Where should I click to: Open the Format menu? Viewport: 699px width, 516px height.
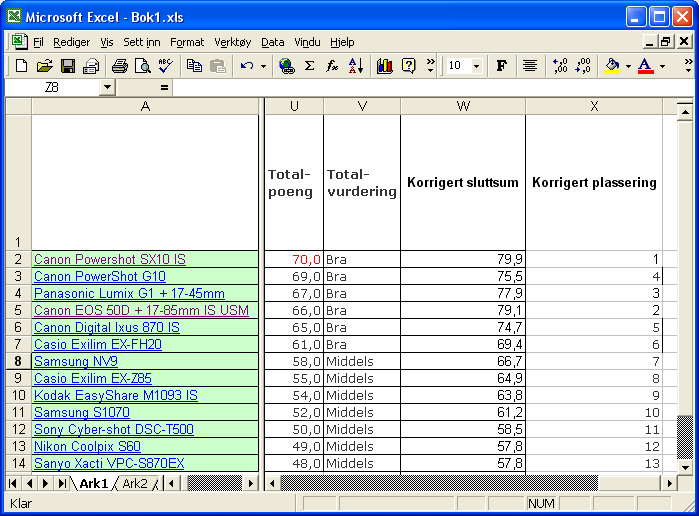tap(187, 42)
